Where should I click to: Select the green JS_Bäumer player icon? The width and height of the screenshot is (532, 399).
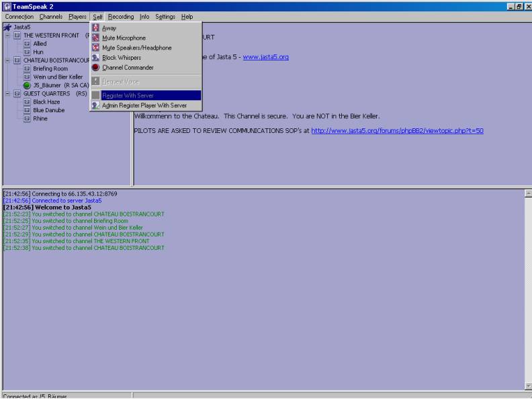(28, 85)
